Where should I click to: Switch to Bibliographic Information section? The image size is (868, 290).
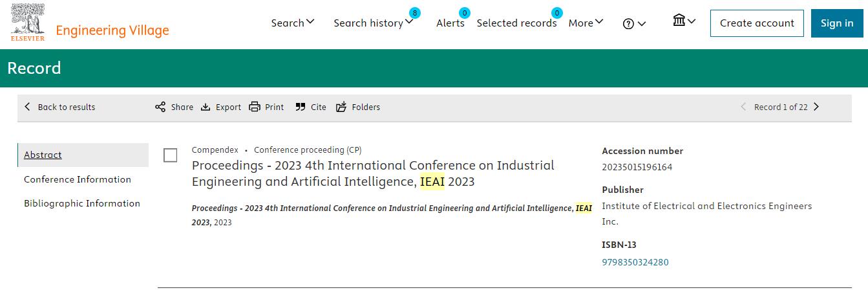click(x=82, y=203)
